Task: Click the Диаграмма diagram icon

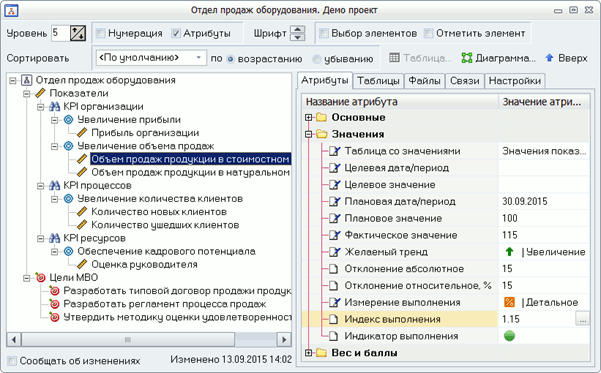Action: click(x=466, y=58)
